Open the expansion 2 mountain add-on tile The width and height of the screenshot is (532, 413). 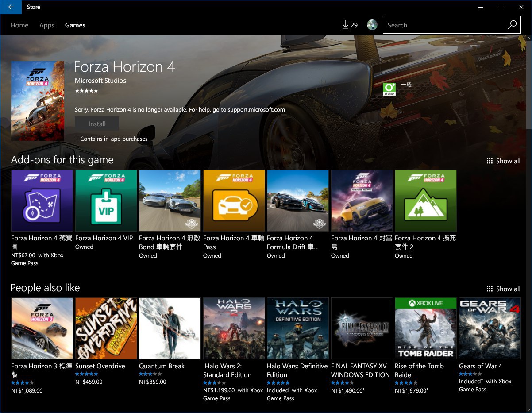tap(425, 201)
